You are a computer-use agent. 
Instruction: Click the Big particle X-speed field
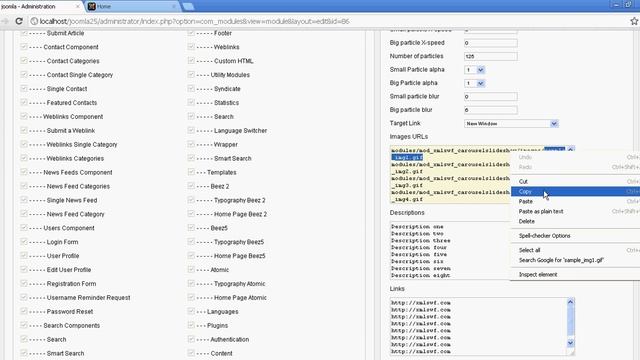tap(491, 43)
